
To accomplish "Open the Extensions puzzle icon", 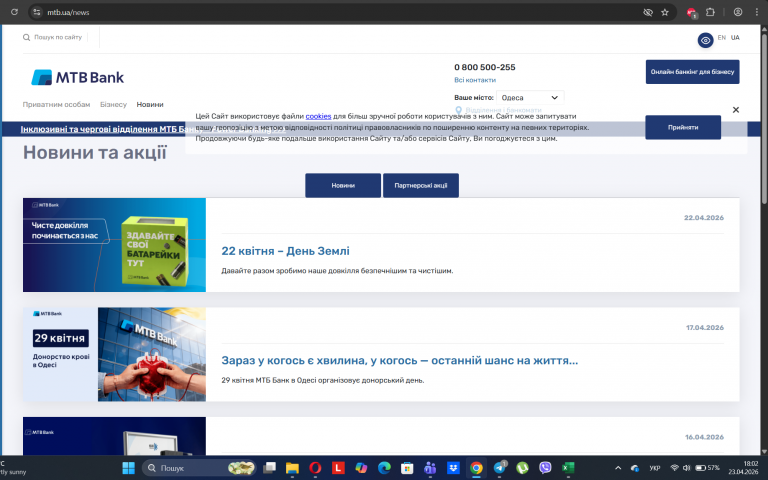I will click(x=710, y=12).
